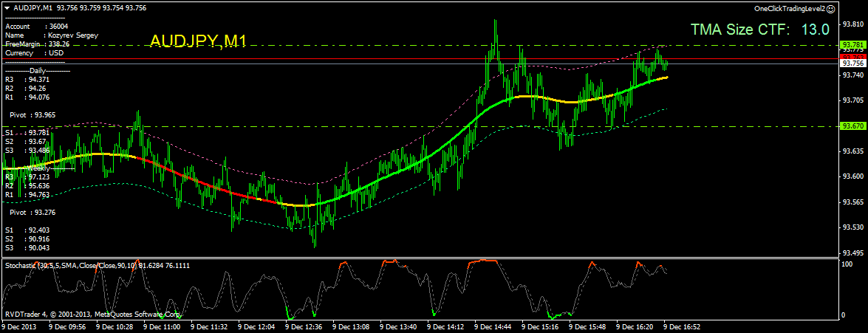Click the 9 Dec 14:12 time label
This screenshot has height=333, width=868.
(446, 328)
